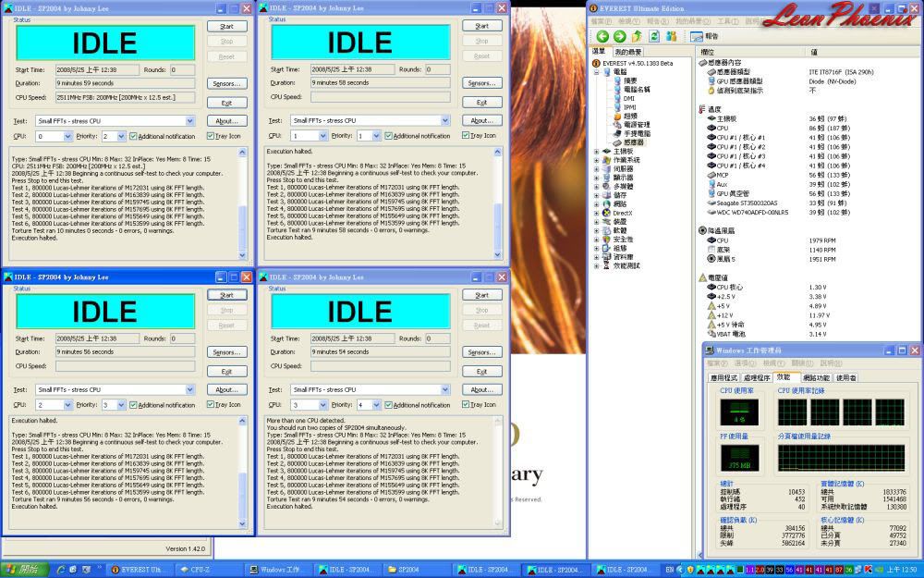Screen dimensions: 924x578
Task: Open 檔案 file menu in EVEREST
Action: pyautogui.click(x=602, y=21)
